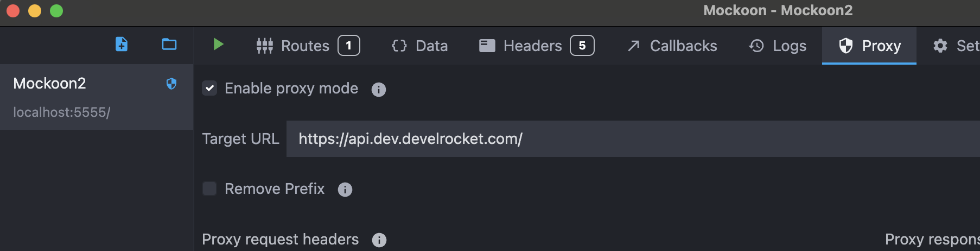Select the Proxy tab
Viewport: 980px width, 251px height.
[869, 46]
